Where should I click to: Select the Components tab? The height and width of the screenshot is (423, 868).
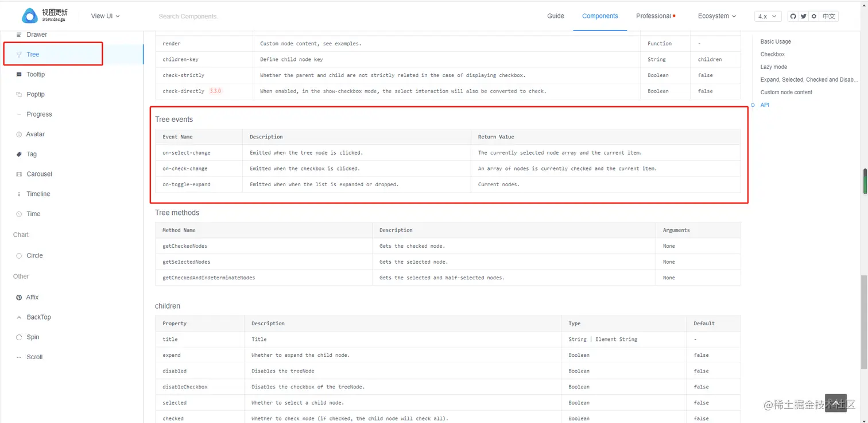pyautogui.click(x=600, y=16)
